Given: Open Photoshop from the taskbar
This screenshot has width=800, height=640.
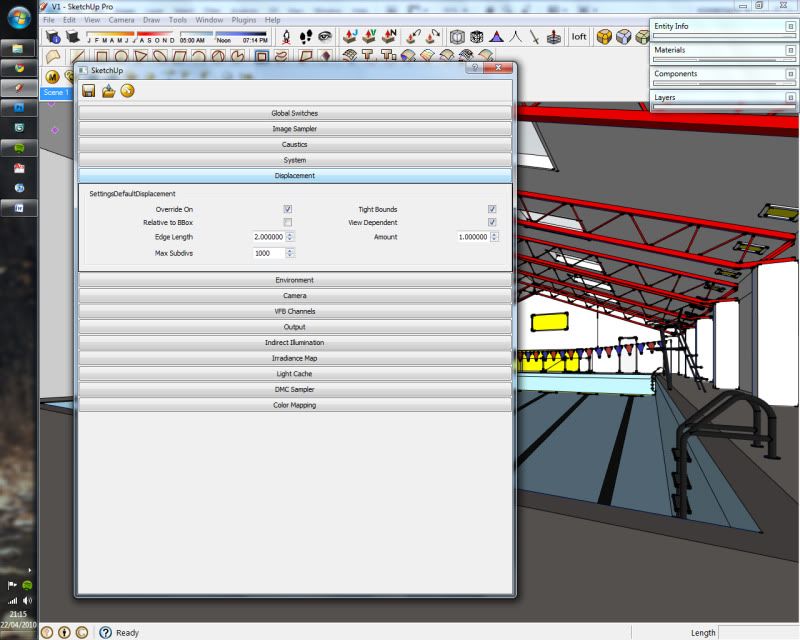Looking at the screenshot, I should pos(19,108).
